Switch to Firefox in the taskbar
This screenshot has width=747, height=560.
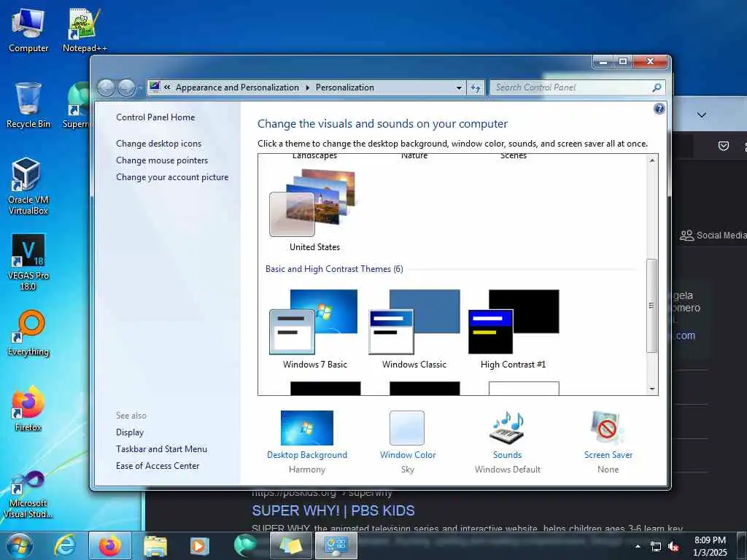coord(110,545)
